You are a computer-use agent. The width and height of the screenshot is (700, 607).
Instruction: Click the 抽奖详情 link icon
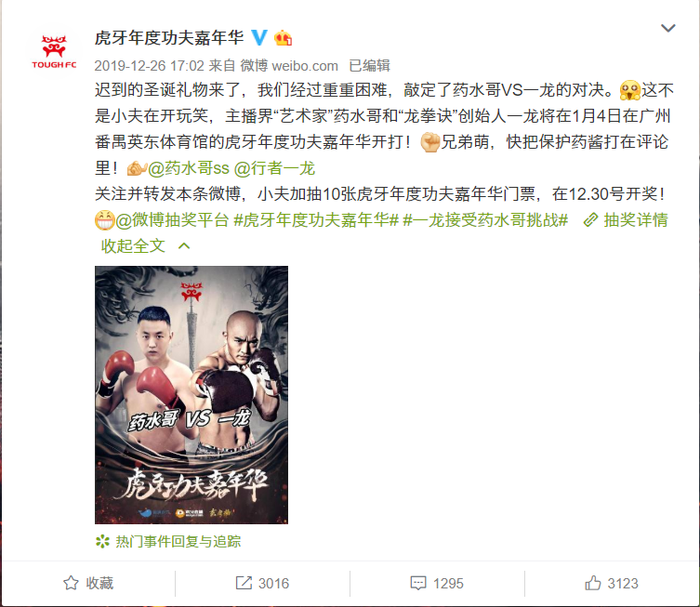click(x=590, y=219)
